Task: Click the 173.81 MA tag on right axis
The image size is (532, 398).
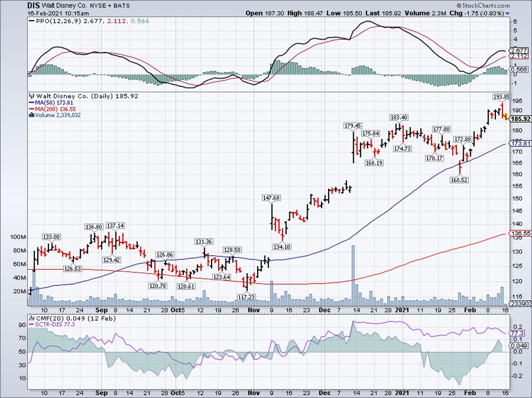Action: (x=521, y=143)
